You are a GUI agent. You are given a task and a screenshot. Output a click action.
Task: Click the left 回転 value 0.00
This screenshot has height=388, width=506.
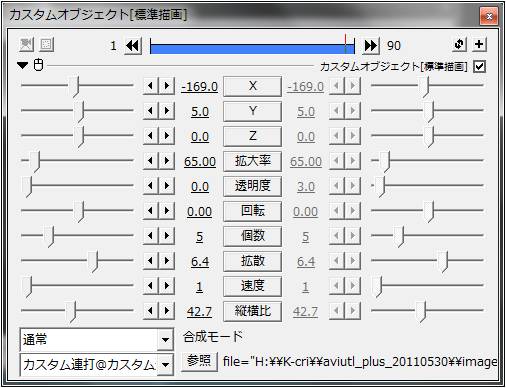click(x=199, y=212)
